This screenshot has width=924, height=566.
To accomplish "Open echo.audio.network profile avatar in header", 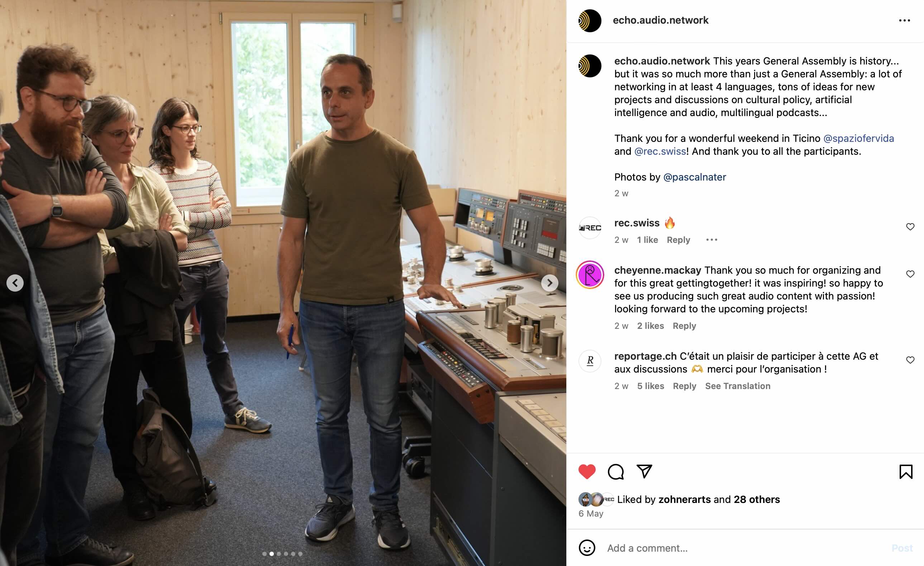I will tap(590, 21).
